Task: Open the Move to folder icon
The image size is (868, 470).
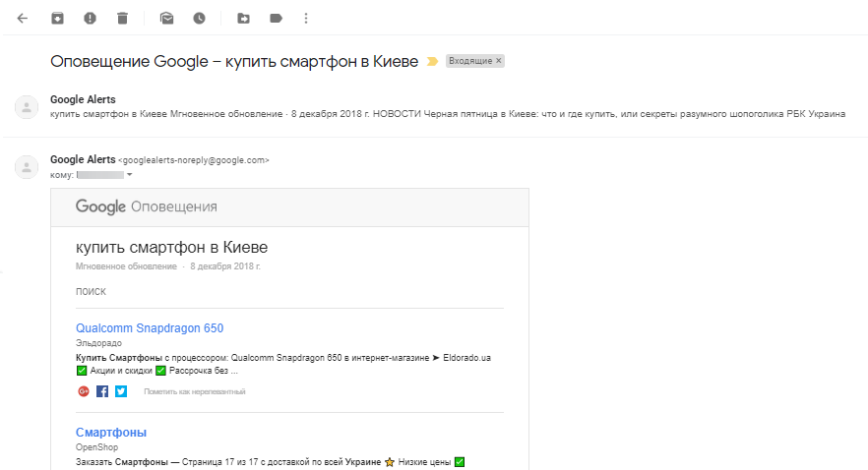Action: 244,19
